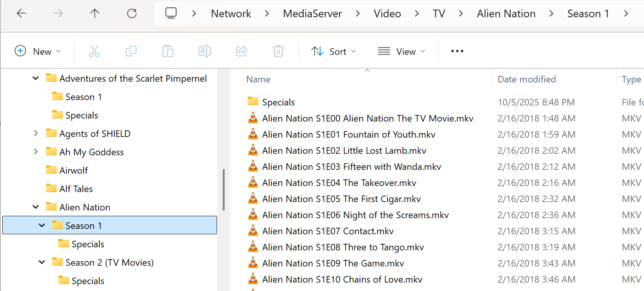Select MediaServer in the address breadcrumb
This screenshot has height=291, width=644.
tap(312, 14)
